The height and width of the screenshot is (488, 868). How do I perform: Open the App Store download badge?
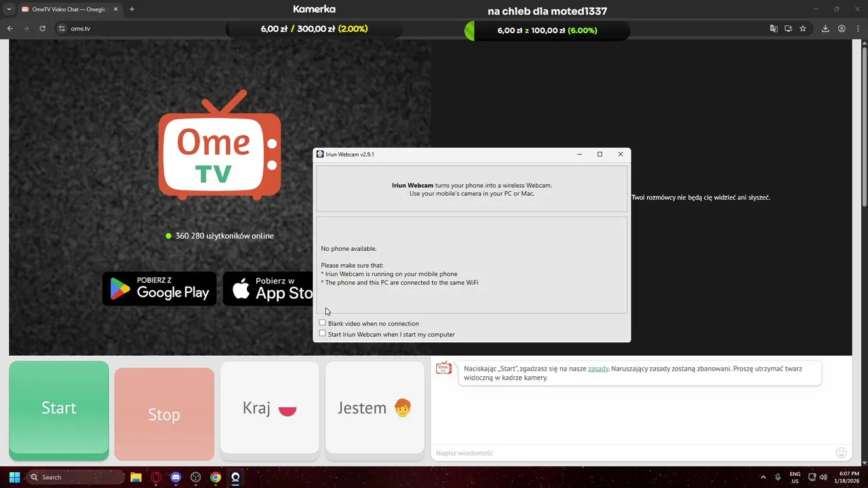coord(268,289)
